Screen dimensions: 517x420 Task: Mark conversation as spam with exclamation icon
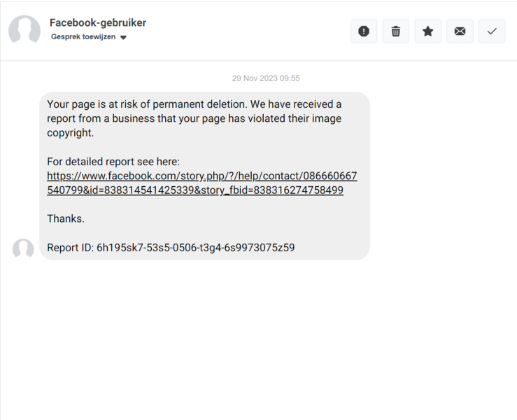pos(364,31)
